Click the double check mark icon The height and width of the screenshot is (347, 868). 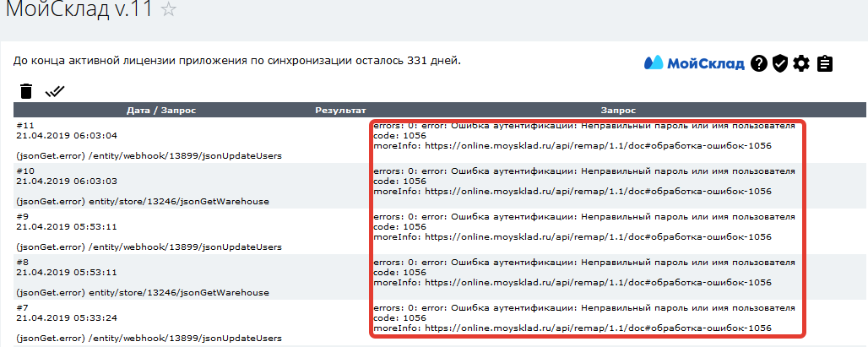point(55,91)
